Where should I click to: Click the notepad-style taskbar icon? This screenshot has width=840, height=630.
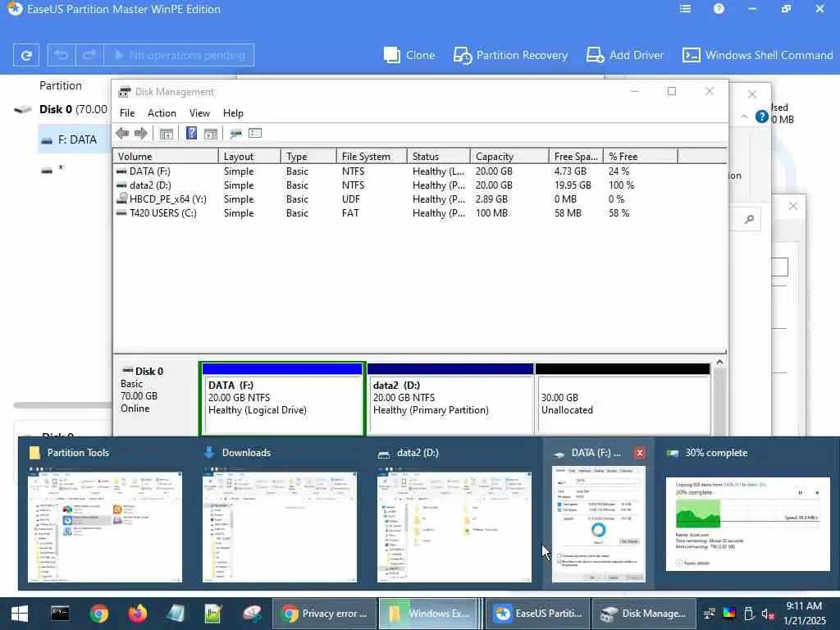click(176, 614)
